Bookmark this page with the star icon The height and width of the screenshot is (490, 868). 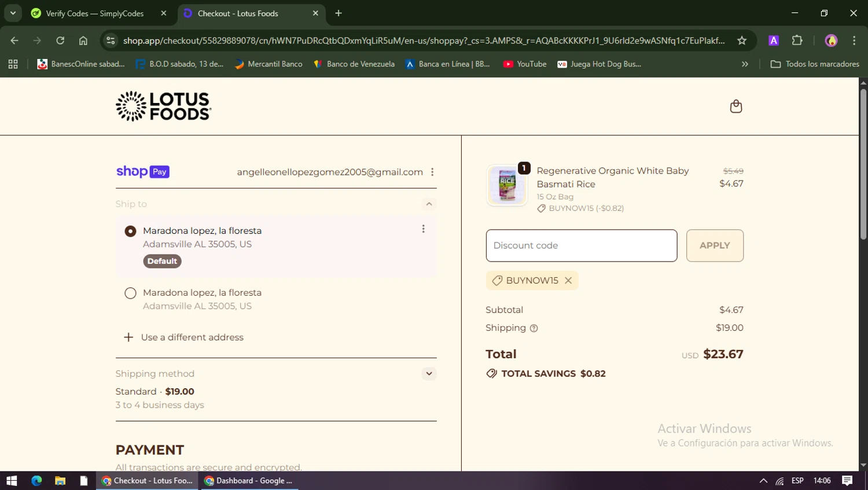click(742, 40)
